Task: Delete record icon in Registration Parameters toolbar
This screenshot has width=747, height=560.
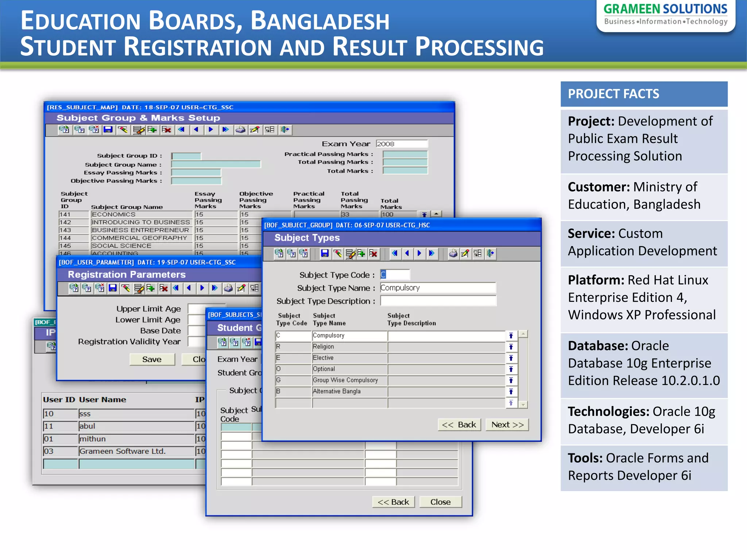Action: 164,288
